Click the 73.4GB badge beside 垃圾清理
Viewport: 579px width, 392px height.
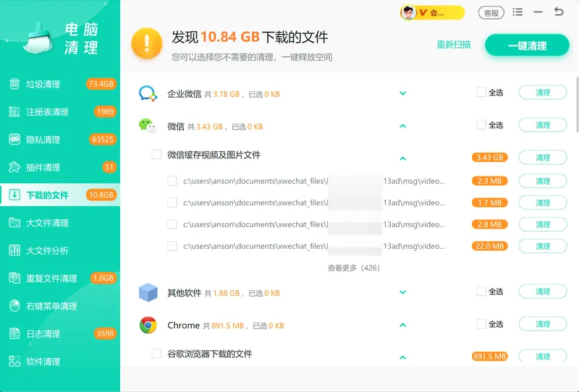[x=101, y=84]
